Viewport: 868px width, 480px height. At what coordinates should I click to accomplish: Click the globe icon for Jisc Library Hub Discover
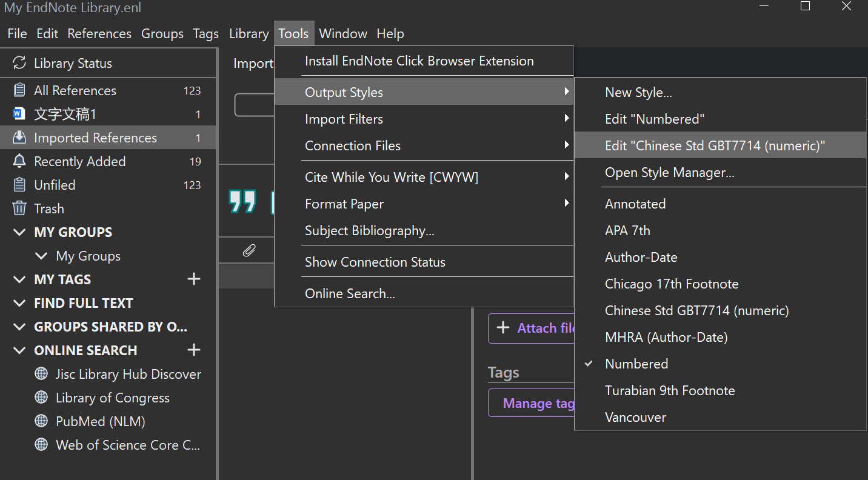coord(41,374)
